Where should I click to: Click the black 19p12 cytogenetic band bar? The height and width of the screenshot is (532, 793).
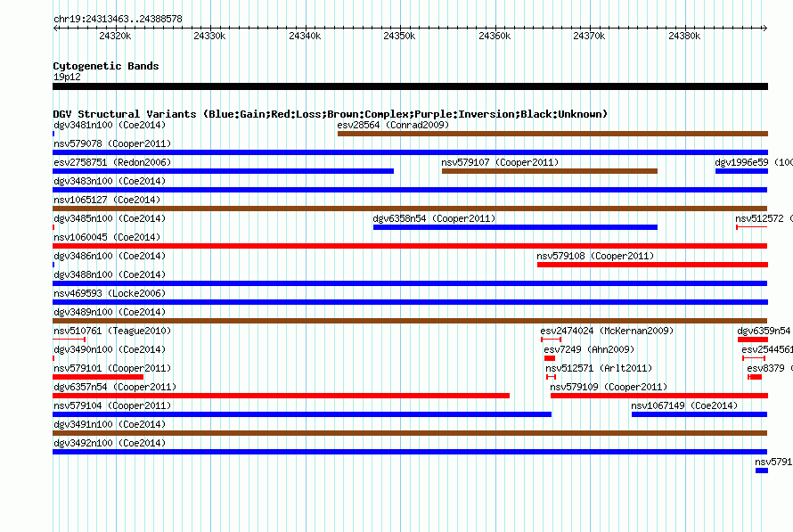pyautogui.click(x=410, y=86)
